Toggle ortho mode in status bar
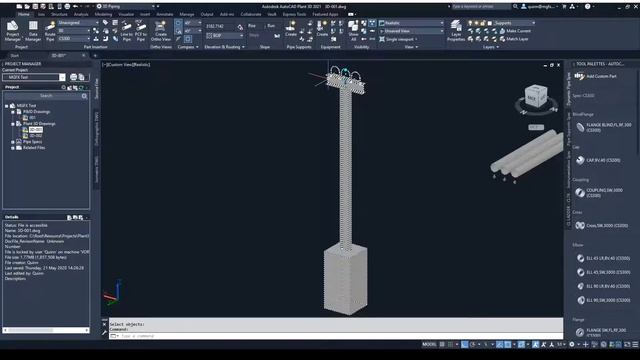Screen dimensions: 640x360 [464, 344]
